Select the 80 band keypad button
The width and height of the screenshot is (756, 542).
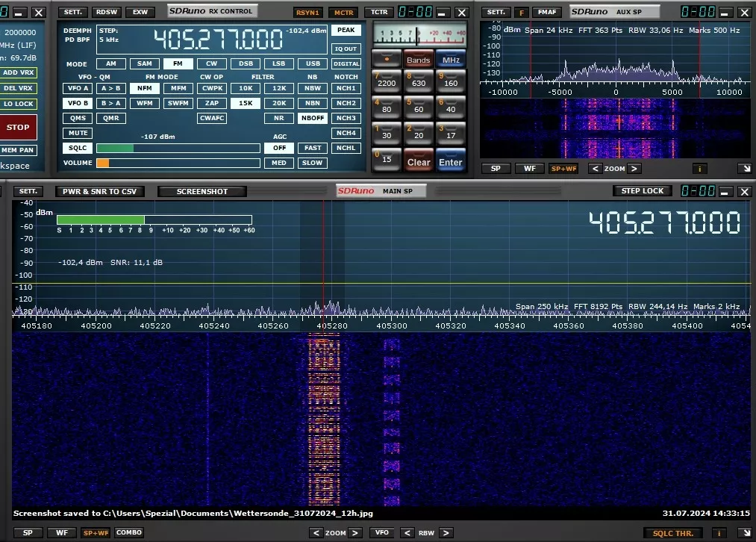(x=386, y=108)
